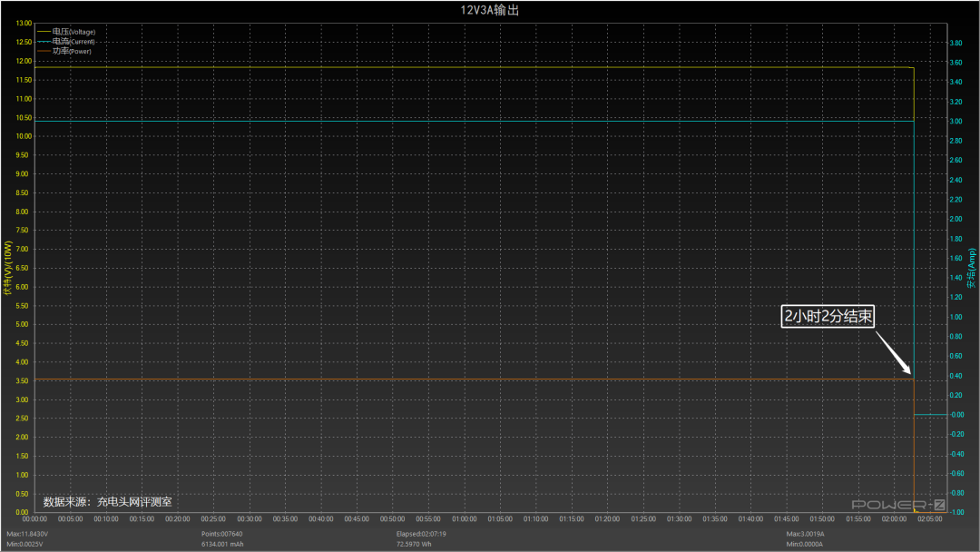
Task: Select the chart title 12V3A输出
Action: pyautogui.click(x=490, y=10)
